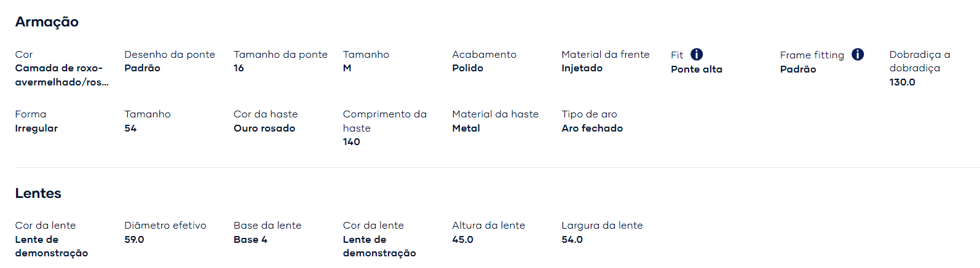980x268 pixels.
Task: Open the Frame fitting info icon
Action: [858, 54]
